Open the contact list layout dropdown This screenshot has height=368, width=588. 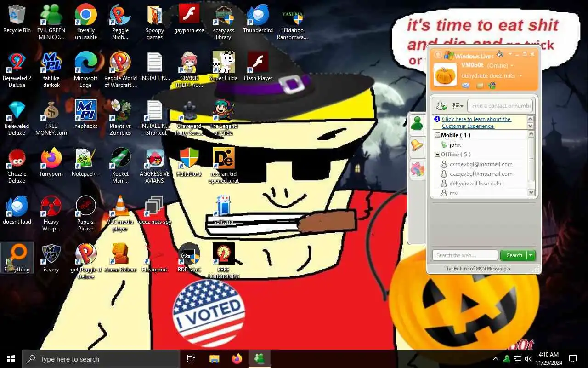click(x=458, y=106)
